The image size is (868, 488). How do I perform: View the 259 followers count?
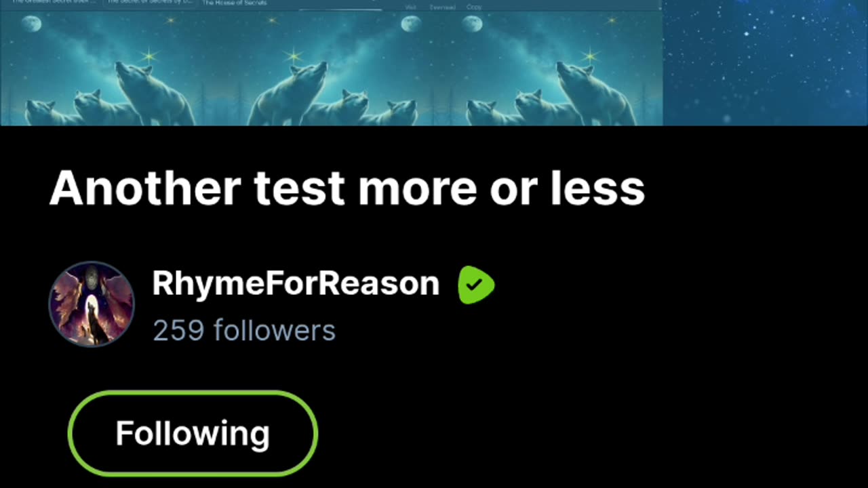pyautogui.click(x=244, y=331)
